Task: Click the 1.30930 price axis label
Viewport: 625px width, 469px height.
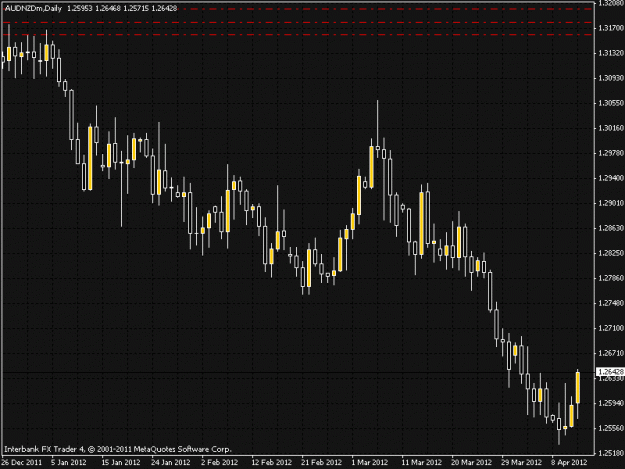Action: 611,78
